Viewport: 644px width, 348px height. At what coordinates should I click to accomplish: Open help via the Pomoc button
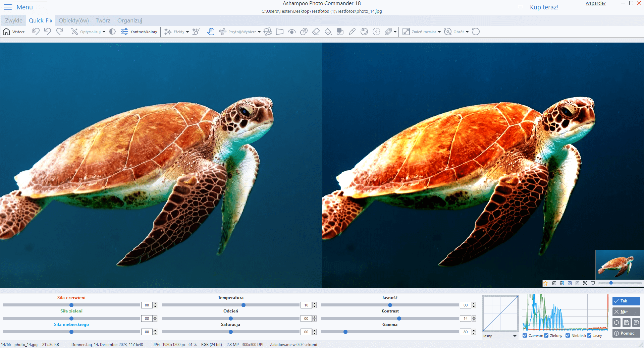pos(626,333)
